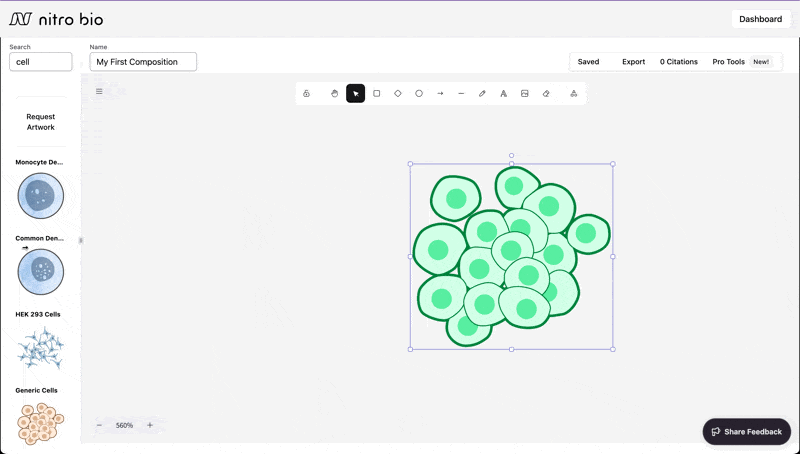Toggle the keep-tool-active lock icon
The image size is (800, 454).
pyautogui.click(x=307, y=93)
